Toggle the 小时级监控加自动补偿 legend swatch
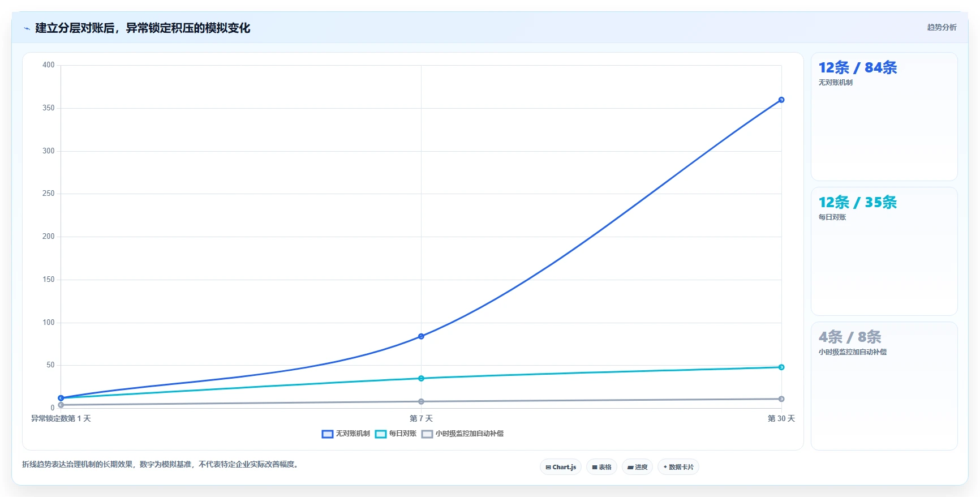The image size is (980, 497). (x=427, y=434)
